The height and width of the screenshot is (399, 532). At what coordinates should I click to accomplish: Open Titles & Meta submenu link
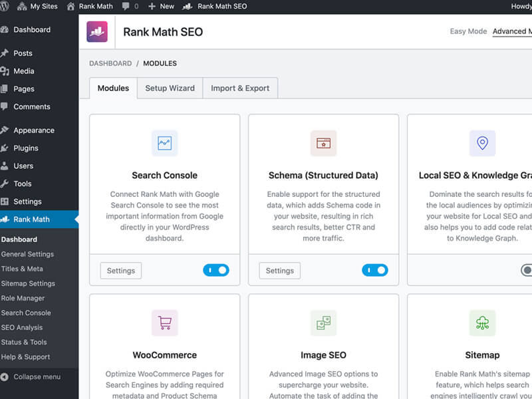click(x=22, y=269)
